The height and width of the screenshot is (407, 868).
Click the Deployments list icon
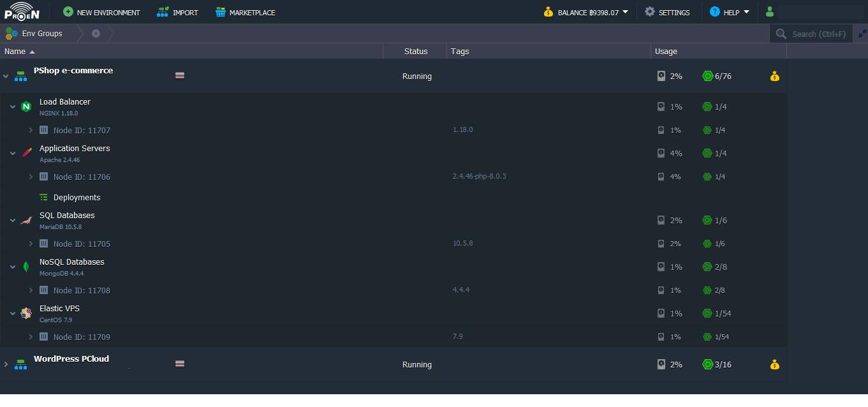(x=43, y=197)
